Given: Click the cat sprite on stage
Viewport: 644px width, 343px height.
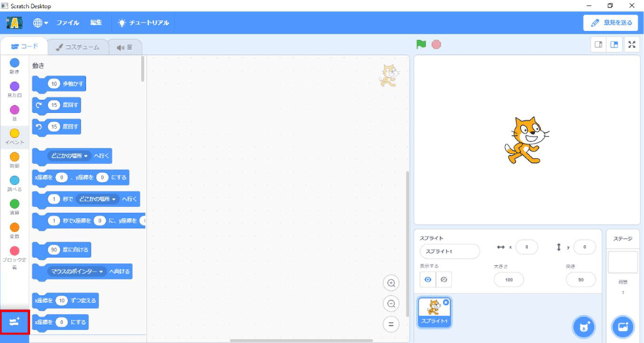Looking at the screenshot, I should [527, 140].
